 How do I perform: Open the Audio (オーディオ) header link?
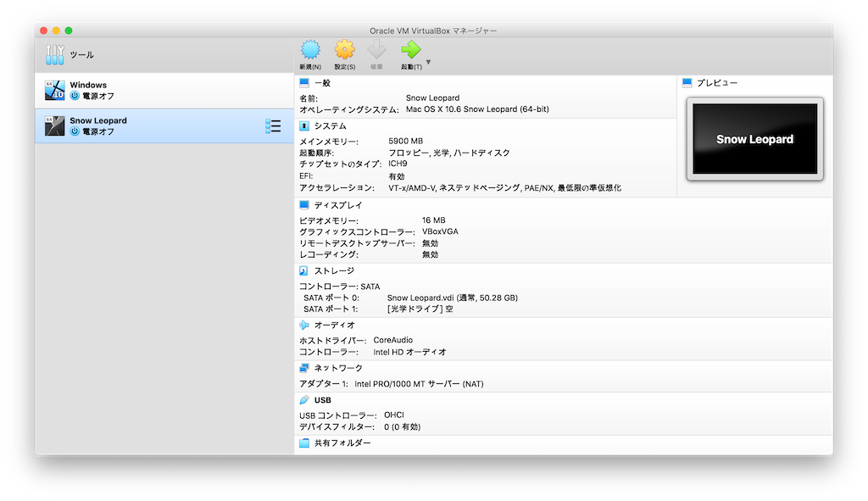coord(334,325)
